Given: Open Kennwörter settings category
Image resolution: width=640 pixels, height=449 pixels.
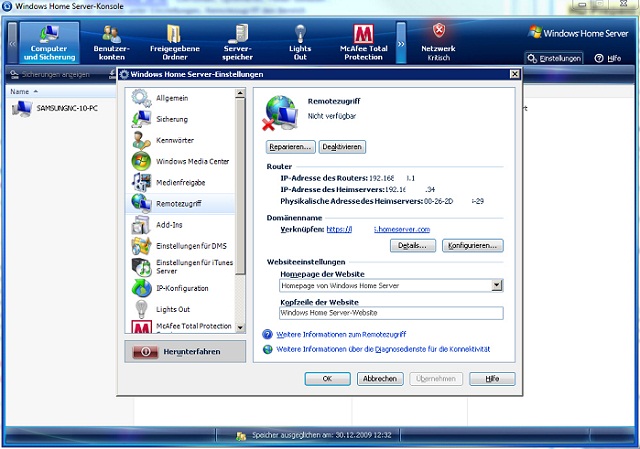Looking at the screenshot, I should point(176,140).
